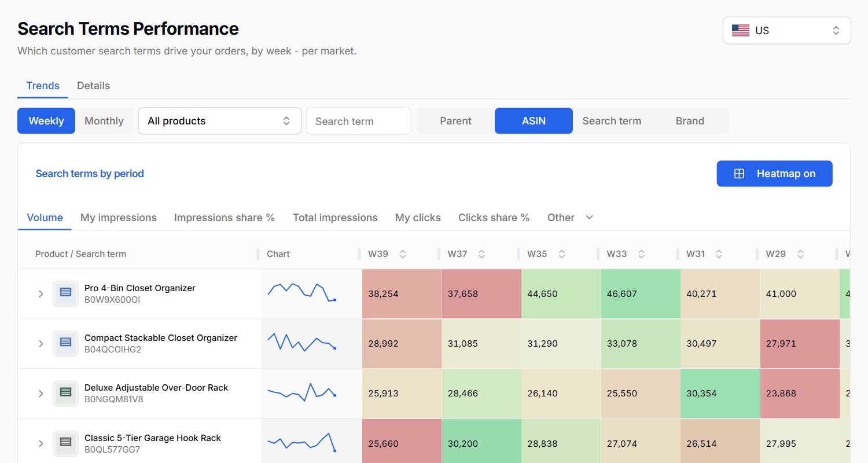The image size is (868, 463).
Task: Switch to the Trends tab
Action: [x=43, y=86]
